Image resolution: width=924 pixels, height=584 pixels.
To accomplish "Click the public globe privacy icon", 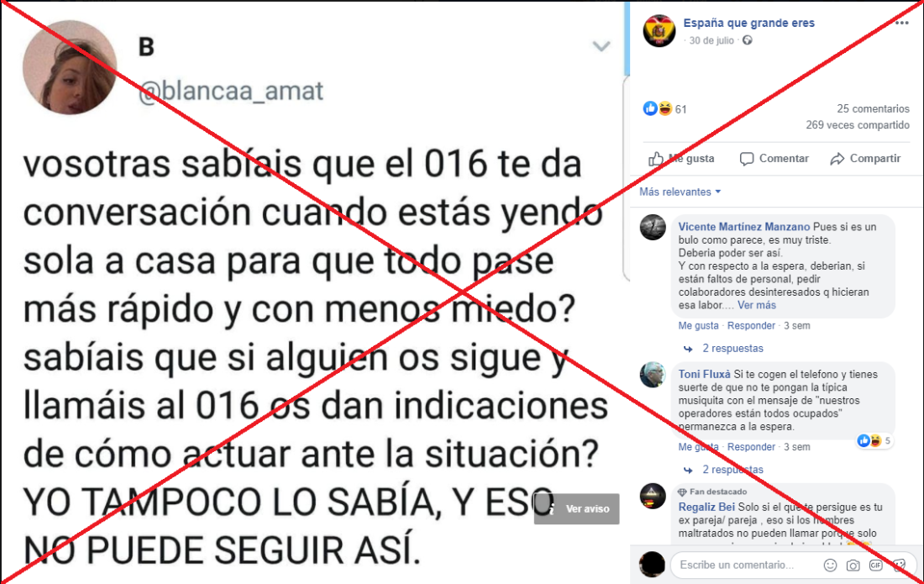I will (748, 40).
